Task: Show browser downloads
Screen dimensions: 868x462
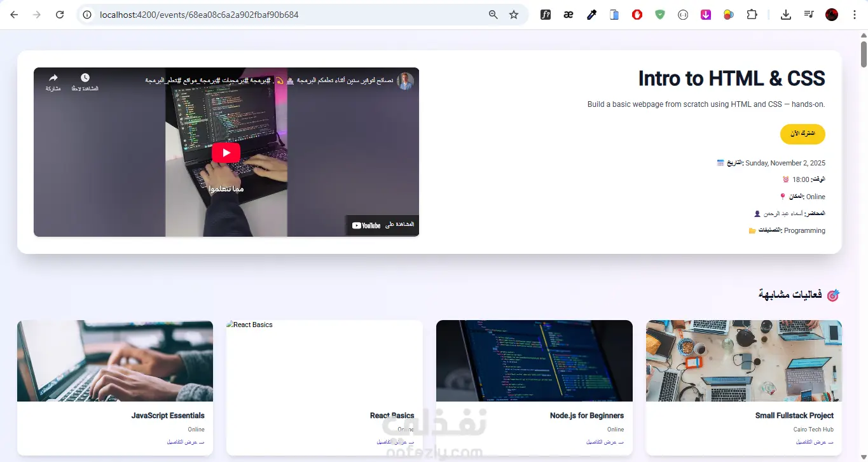Action: tap(786, 15)
